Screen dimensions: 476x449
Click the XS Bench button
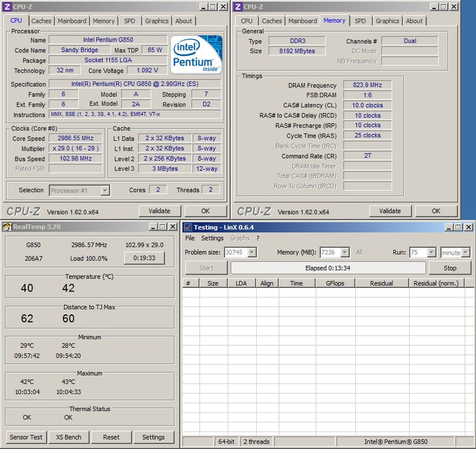(x=68, y=437)
